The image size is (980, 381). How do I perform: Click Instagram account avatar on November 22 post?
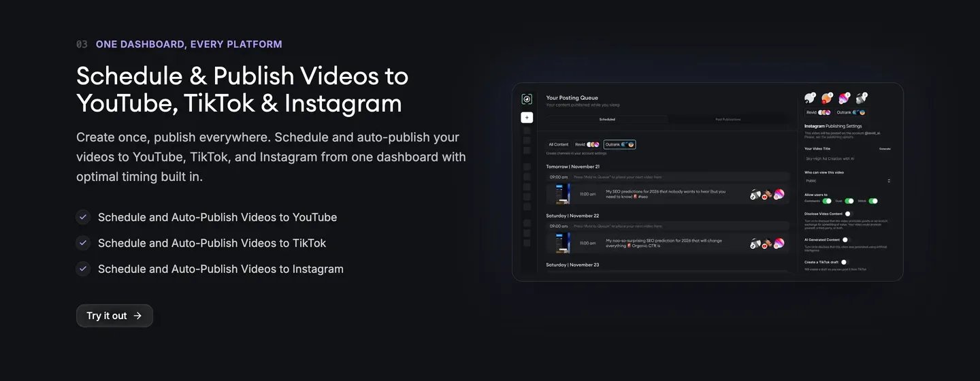point(779,244)
